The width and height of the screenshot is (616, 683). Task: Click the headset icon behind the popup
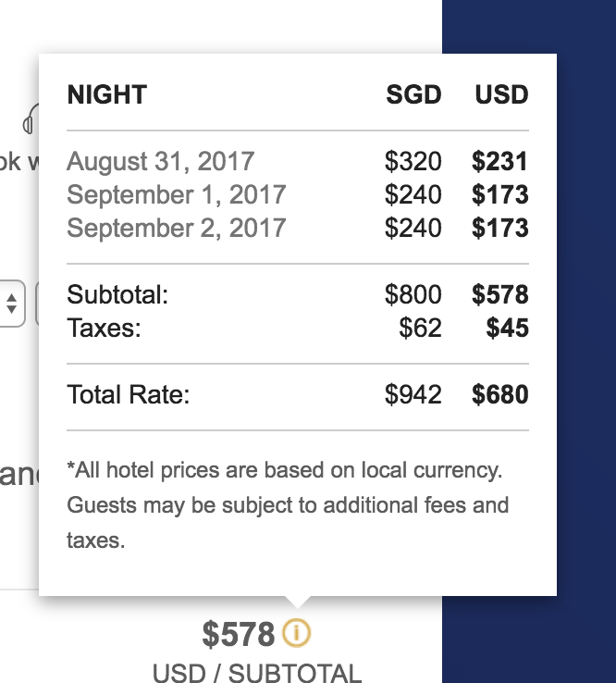coord(31,119)
